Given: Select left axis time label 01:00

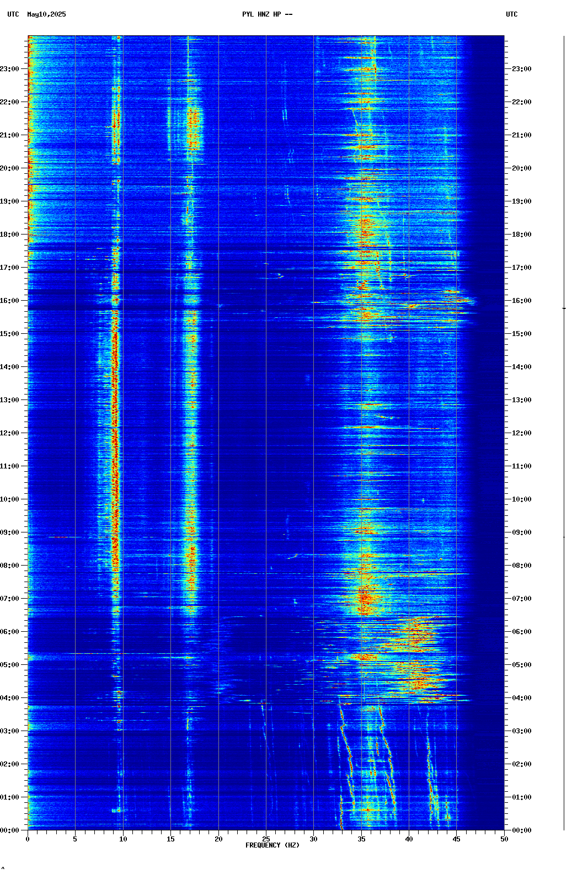Looking at the screenshot, I should pyautogui.click(x=9, y=797).
